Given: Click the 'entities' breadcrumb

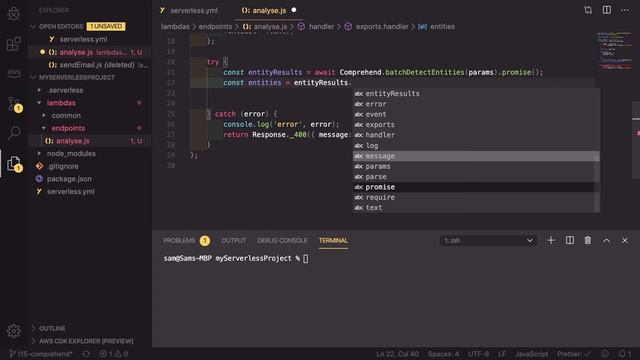Looking at the screenshot, I should click(x=442, y=27).
